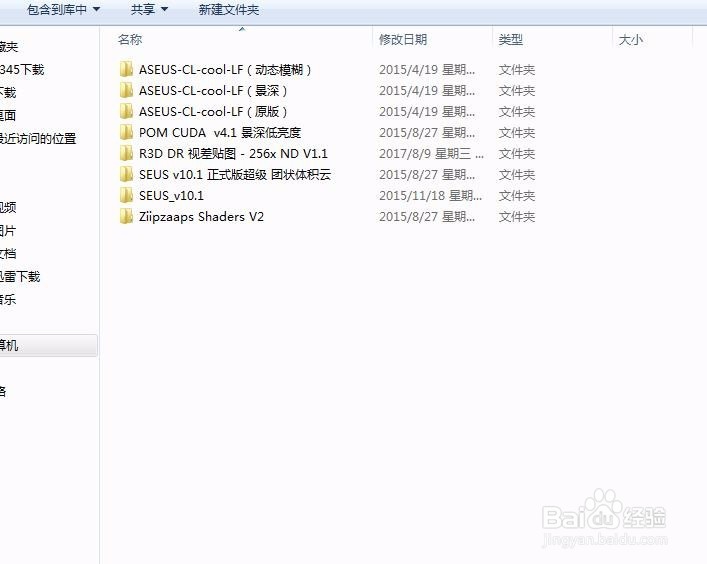Click date 2017/8/9 星期三 of R3D DR
This screenshot has height=564, width=707.
tap(432, 154)
